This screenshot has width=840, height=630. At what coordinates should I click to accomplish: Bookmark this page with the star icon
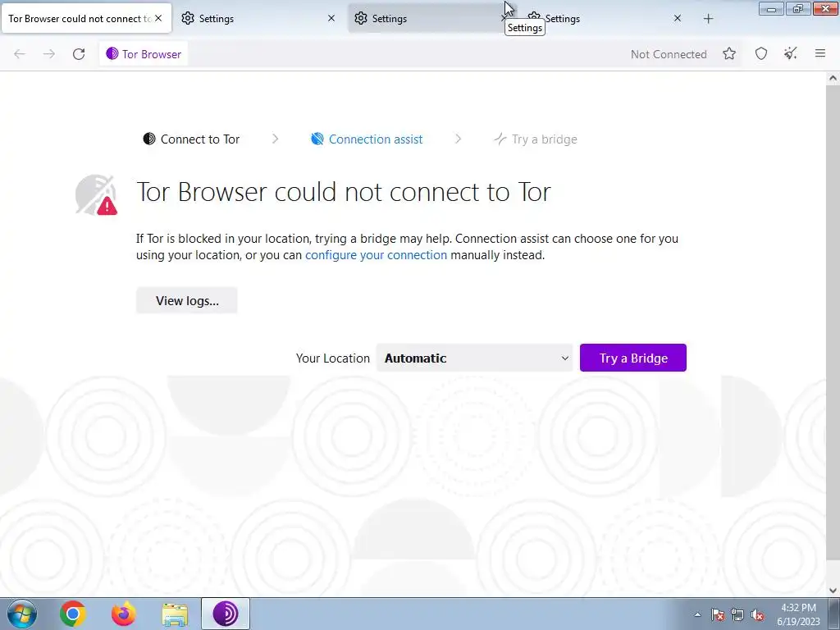pyautogui.click(x=729, y=53)
